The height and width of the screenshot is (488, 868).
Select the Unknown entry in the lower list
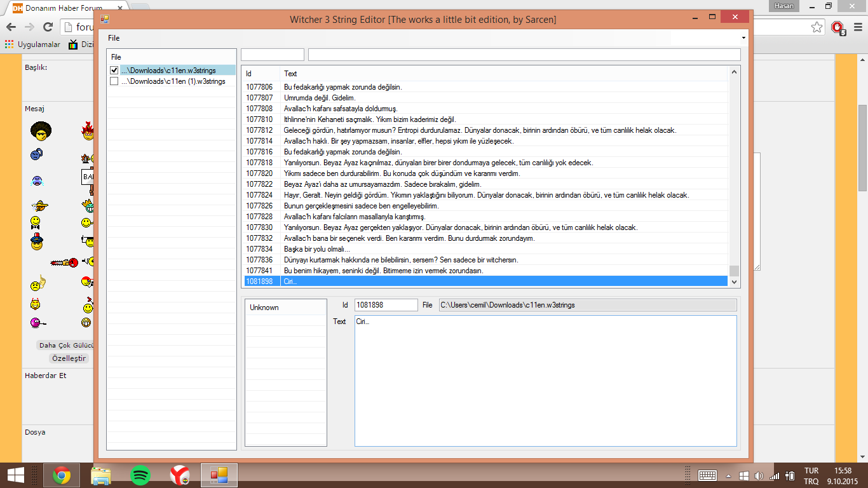point(286,308)
